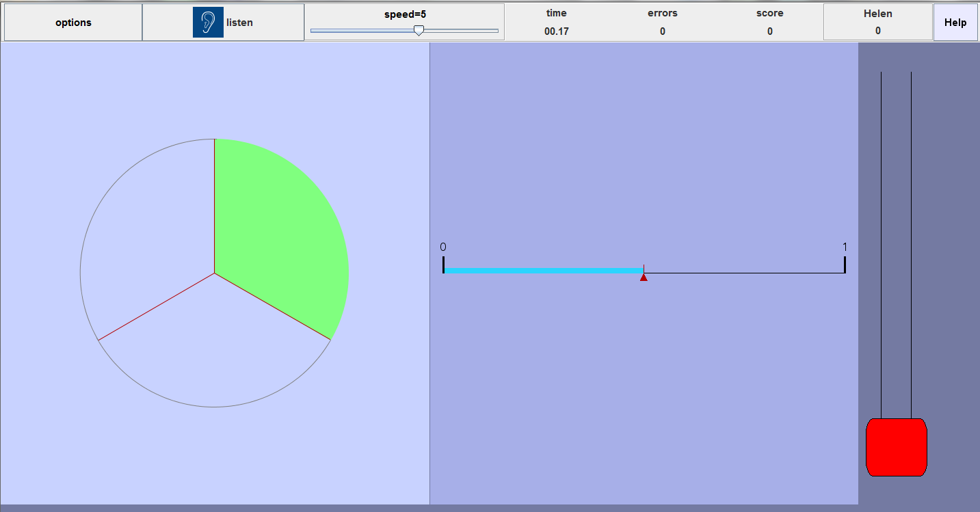Click the score counter value
Viewport: 980px width, 512px height.
[x=769, y=31]
